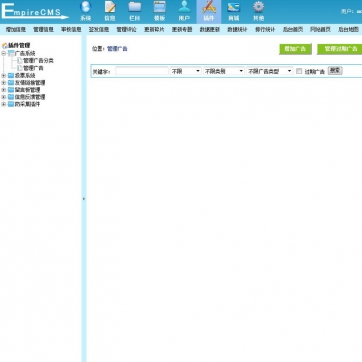Click 数据更新 in the shortcut bar
Viewport: 362px width, 362px height.
point(210,30)
